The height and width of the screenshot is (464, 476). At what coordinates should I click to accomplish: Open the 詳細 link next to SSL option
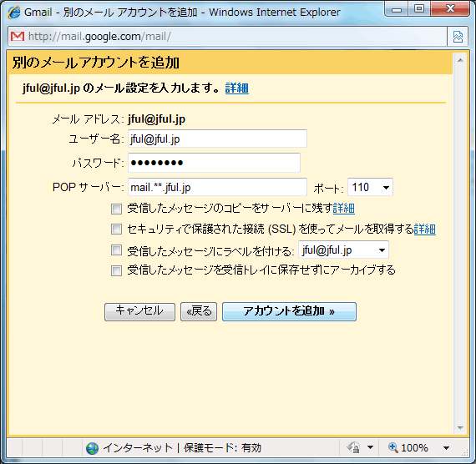[x=425, y=229]
